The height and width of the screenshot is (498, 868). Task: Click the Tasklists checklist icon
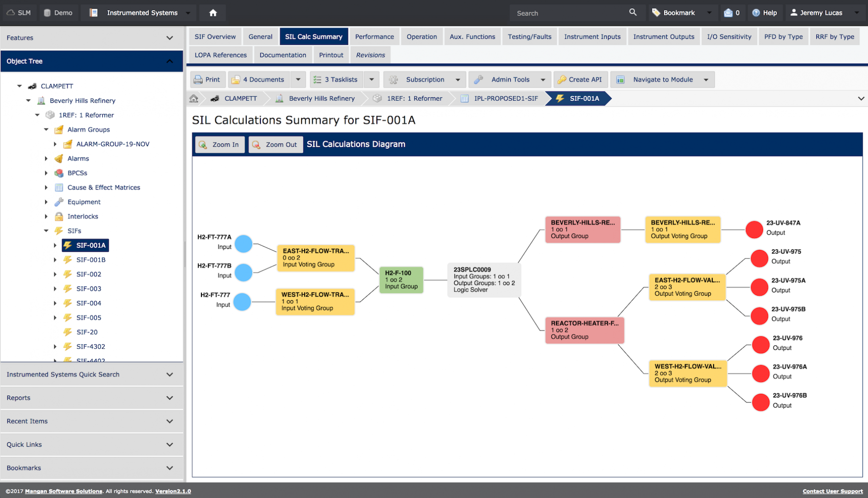[317, 79]
